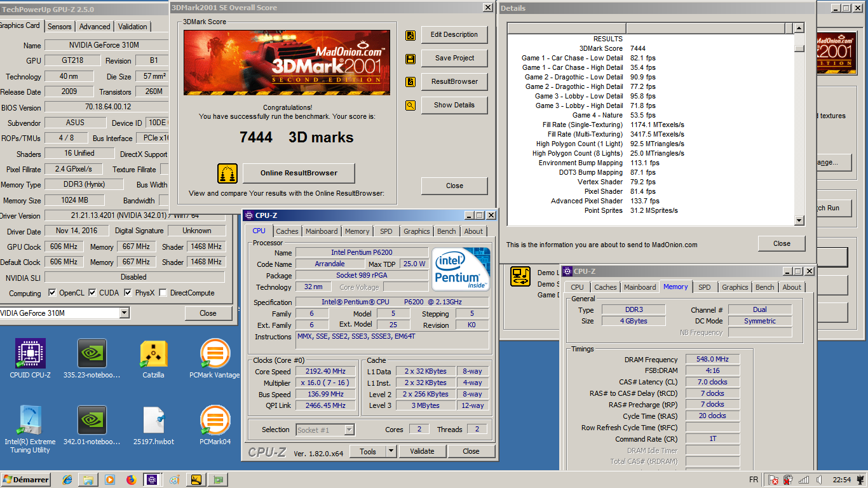Open the Graphics tab in Memory CPU-Z window
The image size is (868, 488).
point(735,287)
